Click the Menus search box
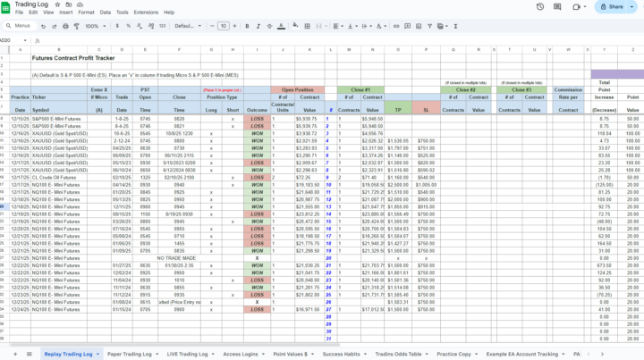 (20, 26)
